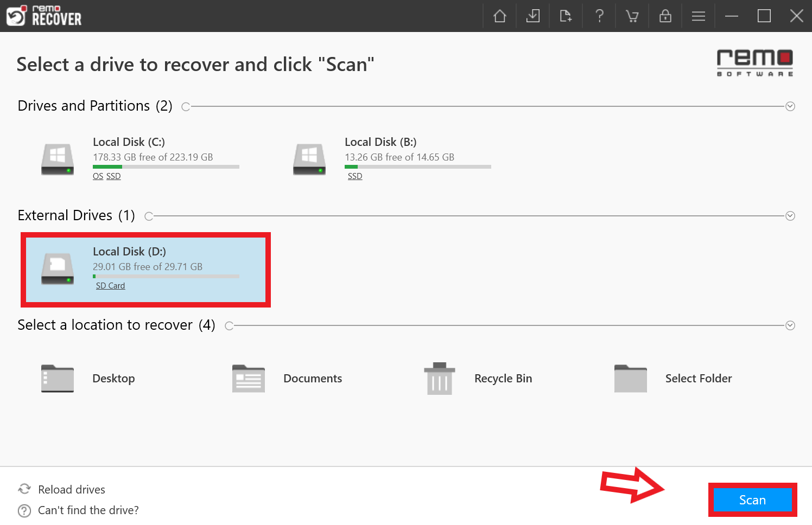The width and height of the screenshot is (812, 525).
Task: Choose the Recycle Bin icon
Action: coord(440,379)
